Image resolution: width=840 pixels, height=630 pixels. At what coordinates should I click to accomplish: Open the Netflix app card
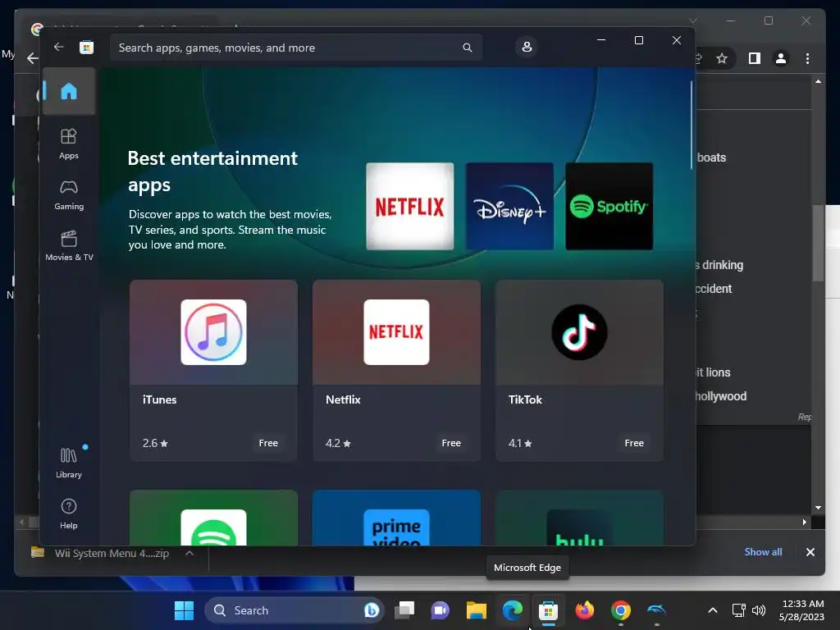tap(396, 370)
